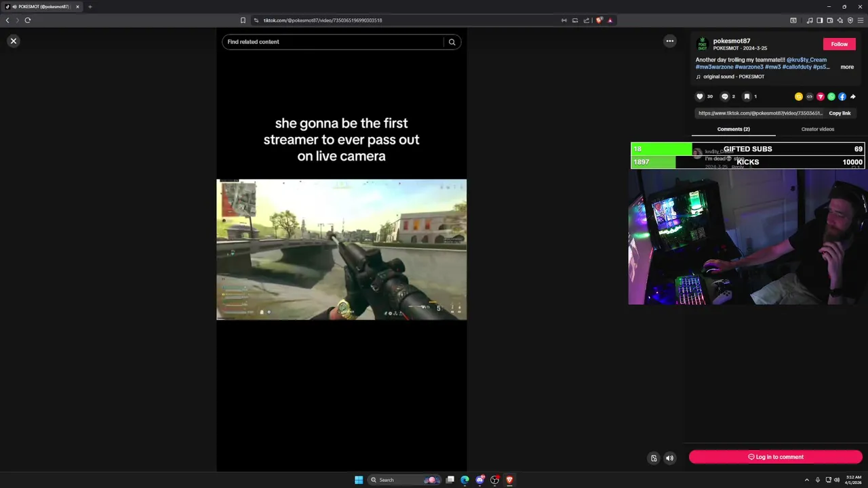Select the POKESMOT TikTok browser tab

coord(42,7)
